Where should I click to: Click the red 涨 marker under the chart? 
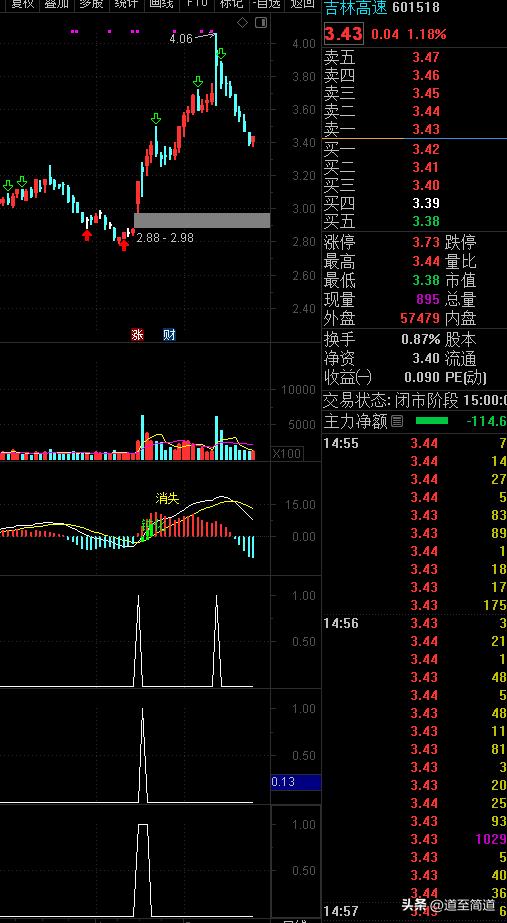tap(137, 335)
